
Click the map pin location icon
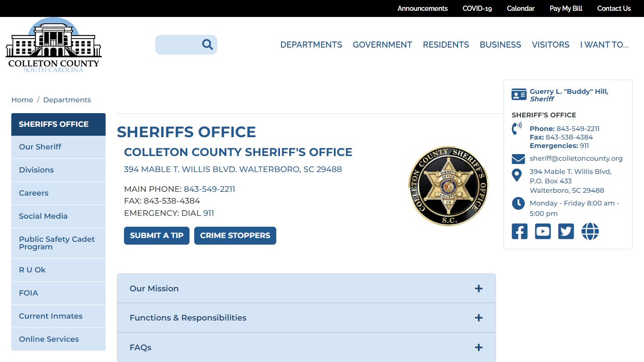click(517, 175)
